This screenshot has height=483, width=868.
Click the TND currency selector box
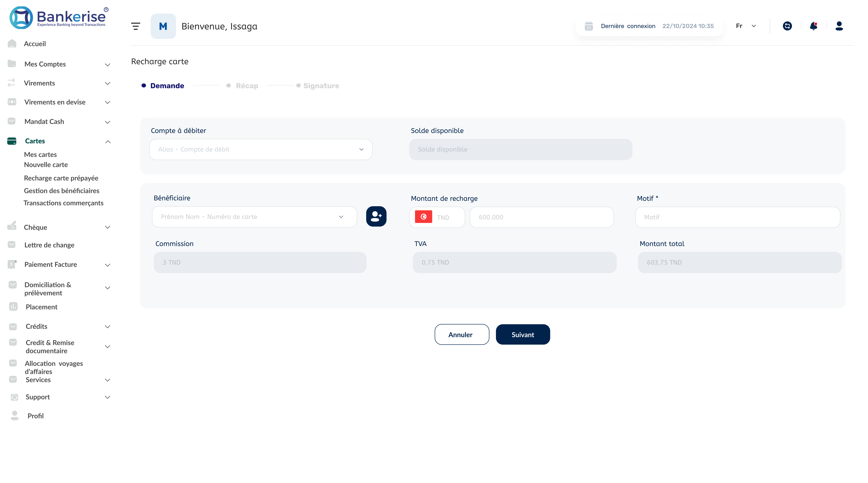(437, 217)
